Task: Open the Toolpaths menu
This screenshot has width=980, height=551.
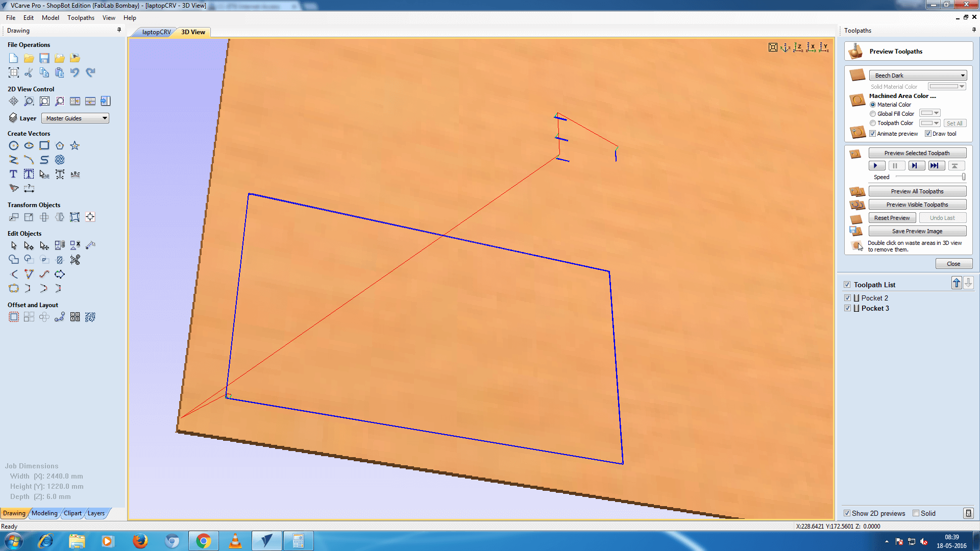Action: [x=81, y=17]
